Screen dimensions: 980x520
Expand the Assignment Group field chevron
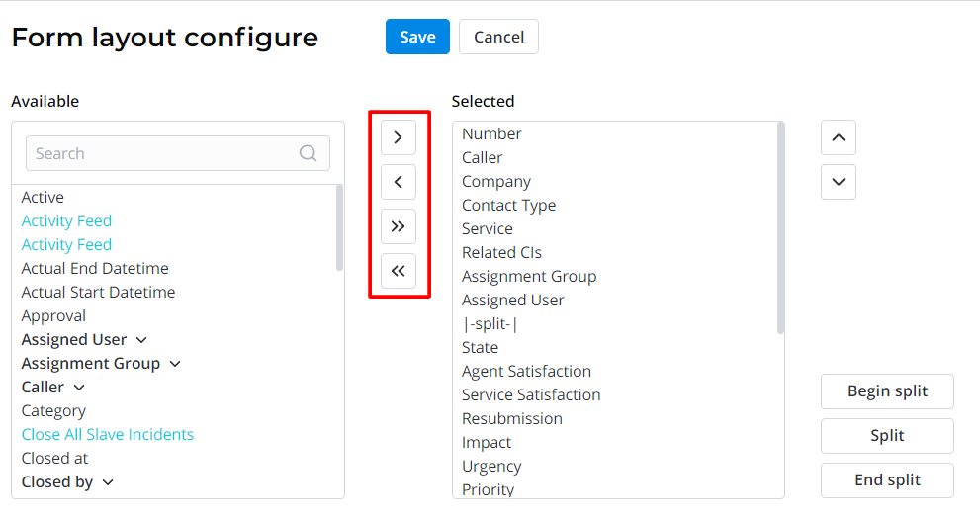pos(175,364)
